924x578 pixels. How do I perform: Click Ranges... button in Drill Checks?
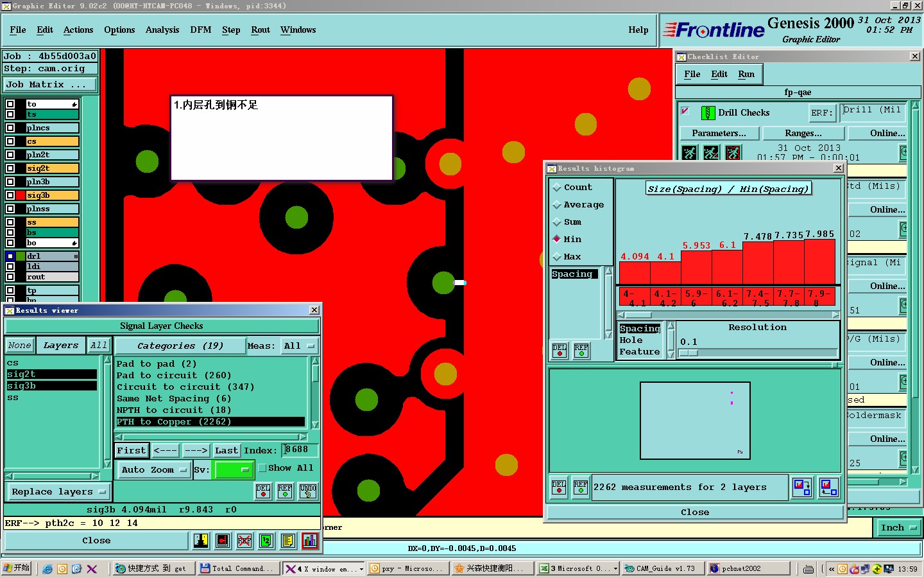tap(803, 134)
